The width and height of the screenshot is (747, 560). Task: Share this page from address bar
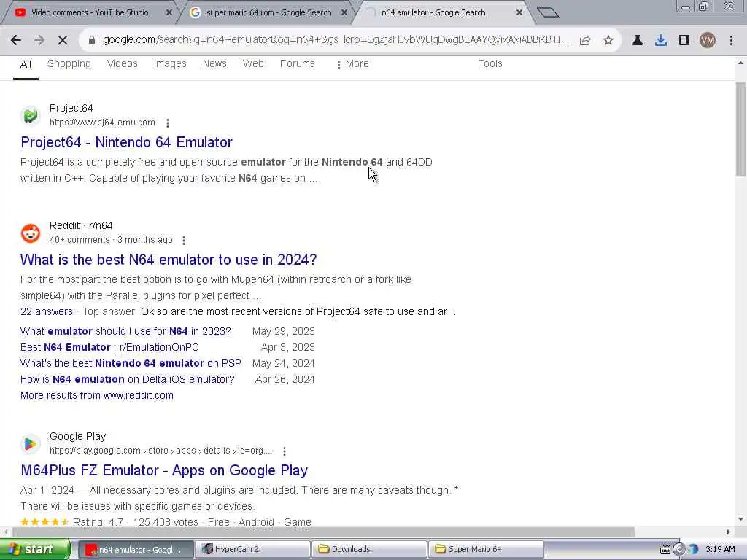click(585, 41)
